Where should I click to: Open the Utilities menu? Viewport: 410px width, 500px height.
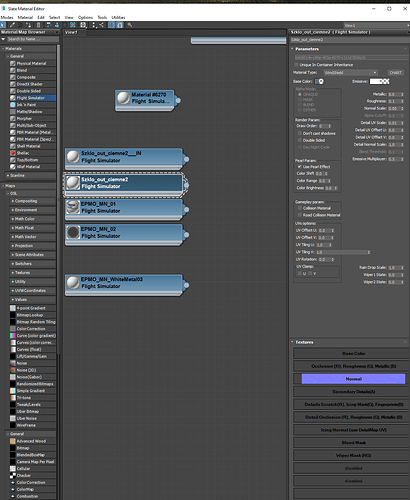pyautogui.click(x=118, y=17)
